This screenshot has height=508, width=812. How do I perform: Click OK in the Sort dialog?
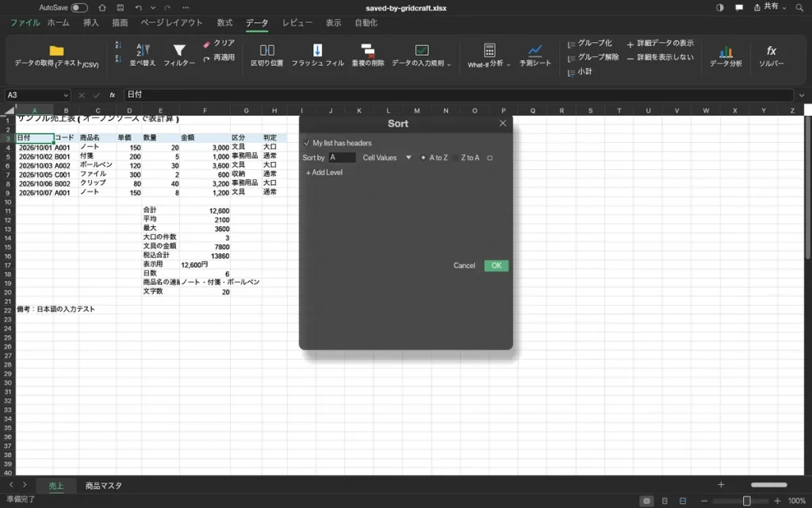496,265
